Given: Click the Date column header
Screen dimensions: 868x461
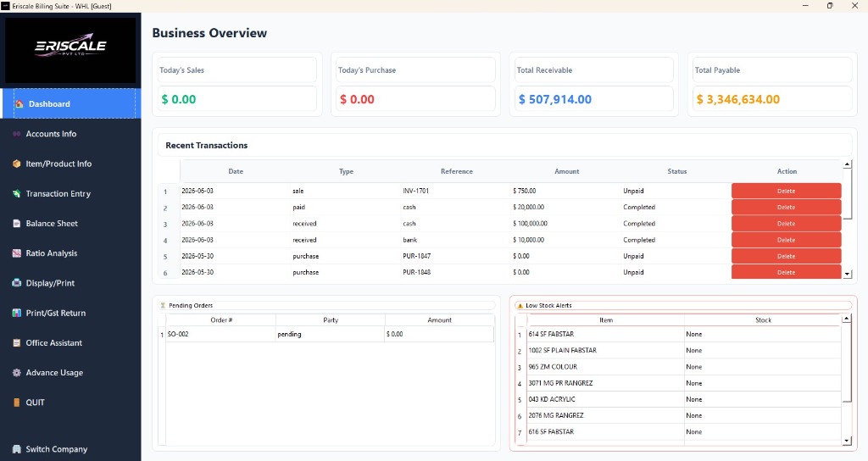Looking at the screenshot, I should [236, 171].
